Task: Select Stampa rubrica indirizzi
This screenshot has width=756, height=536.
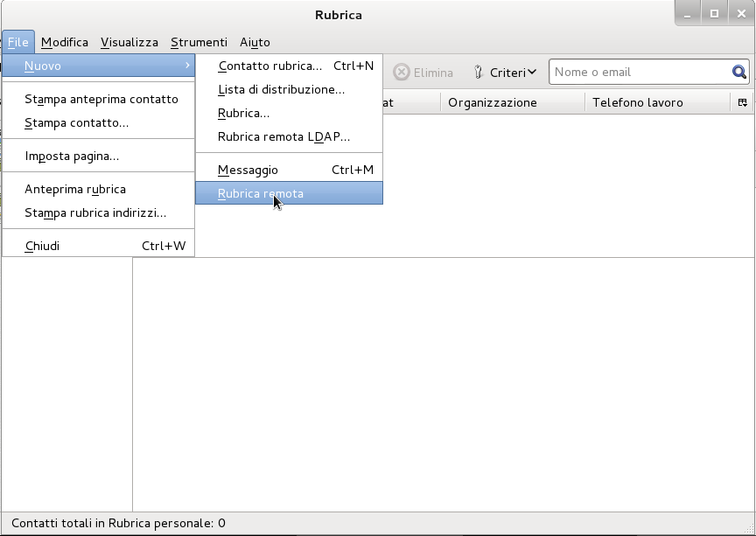Action: pos(95,212)
